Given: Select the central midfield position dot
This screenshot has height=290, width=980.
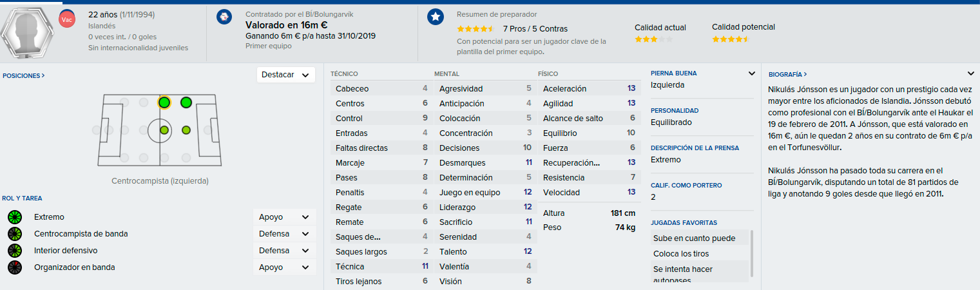Looking at the screenshot, I should 164,130.
